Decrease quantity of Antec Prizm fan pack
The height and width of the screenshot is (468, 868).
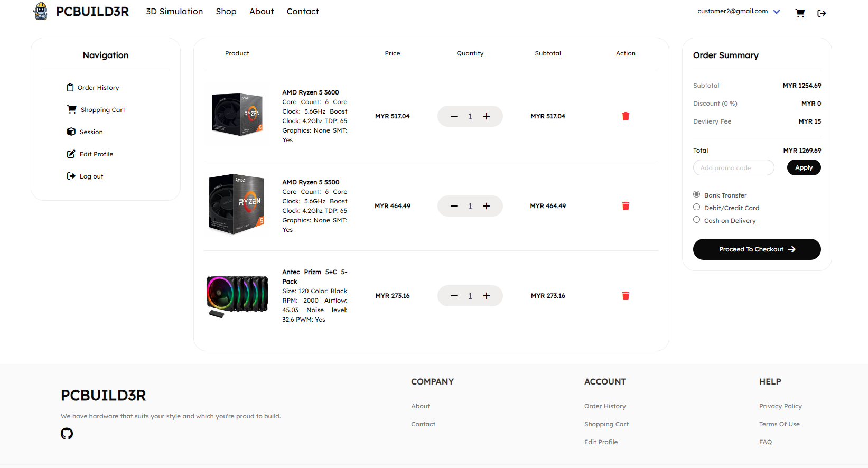454,296
